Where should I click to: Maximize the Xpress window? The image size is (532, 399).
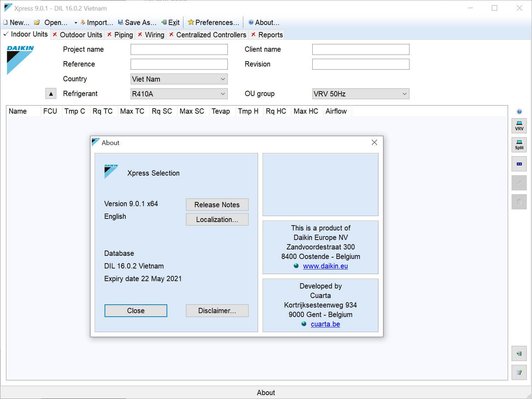click(494, 8)
